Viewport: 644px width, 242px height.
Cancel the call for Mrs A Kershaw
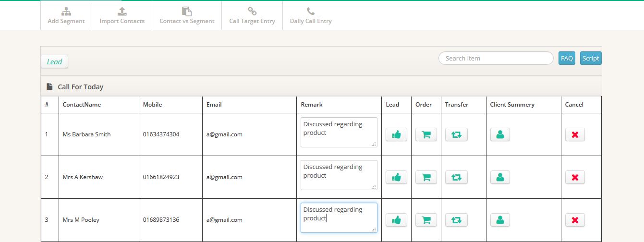click(x=575, y=178)
